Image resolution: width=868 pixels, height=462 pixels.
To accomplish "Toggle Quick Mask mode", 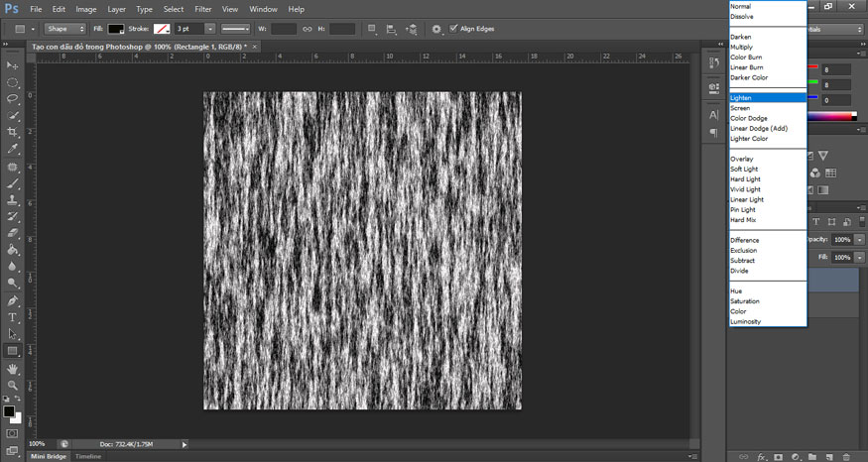I will point(12,433).
